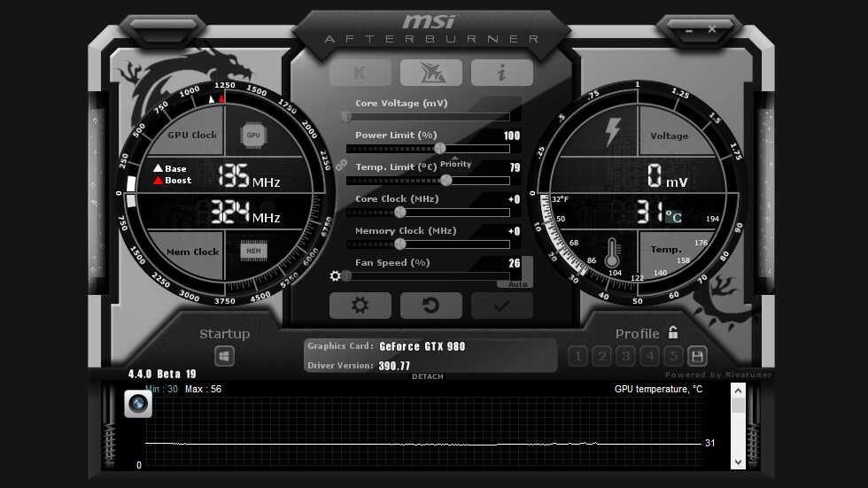Click the reset to defaults button
868x488 pixels.
(x=431, y=306)
